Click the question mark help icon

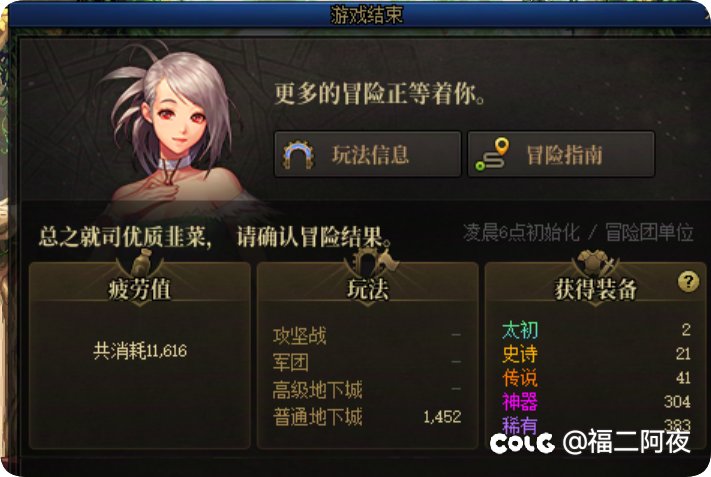pyautogui.click(x=688, y=282)
